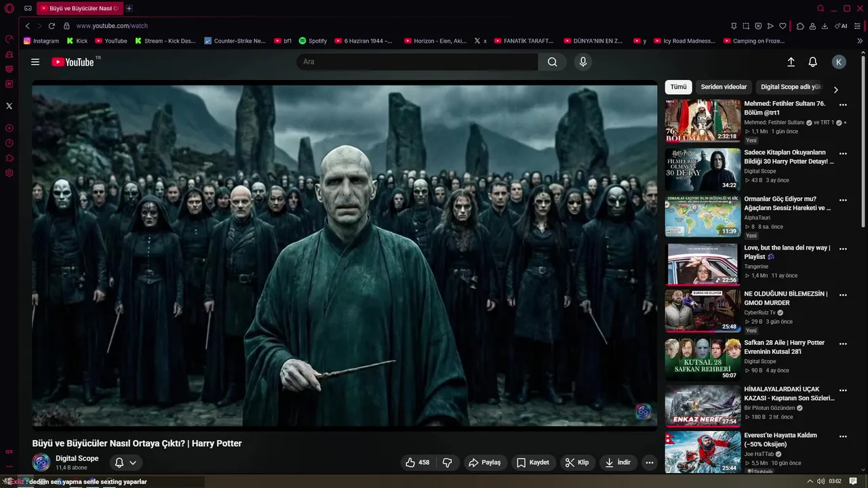Select the Digital Scope adlı filter chip
868x488 pixels.
point(791,87)
